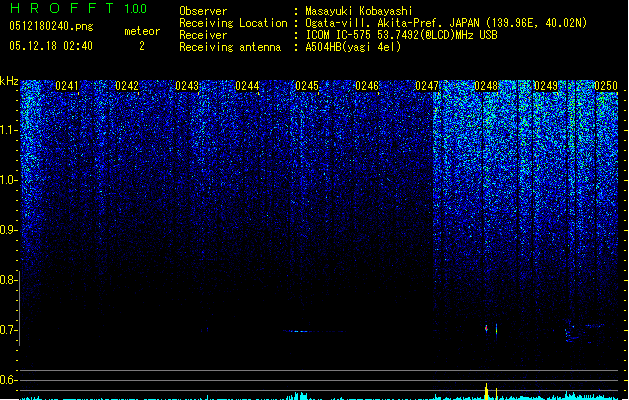
Task: Click the 0249 time marker
Action: click(x=546, y=86)
